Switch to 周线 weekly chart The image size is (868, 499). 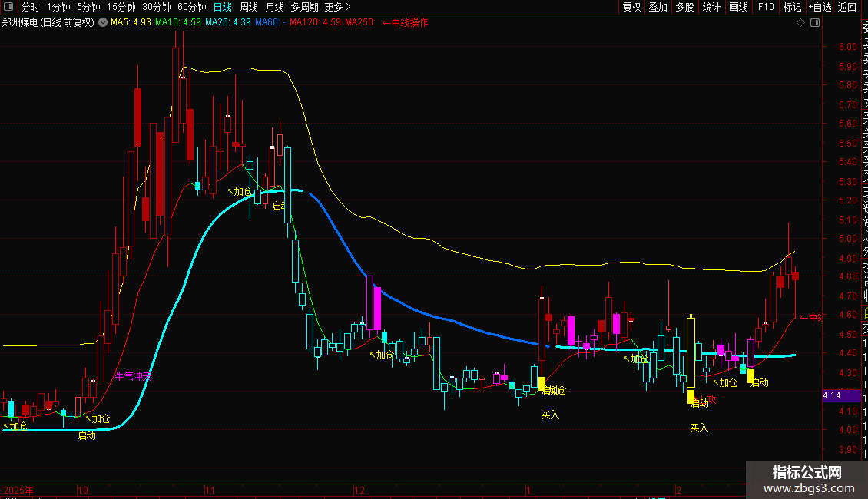click(x=249, y=7)
